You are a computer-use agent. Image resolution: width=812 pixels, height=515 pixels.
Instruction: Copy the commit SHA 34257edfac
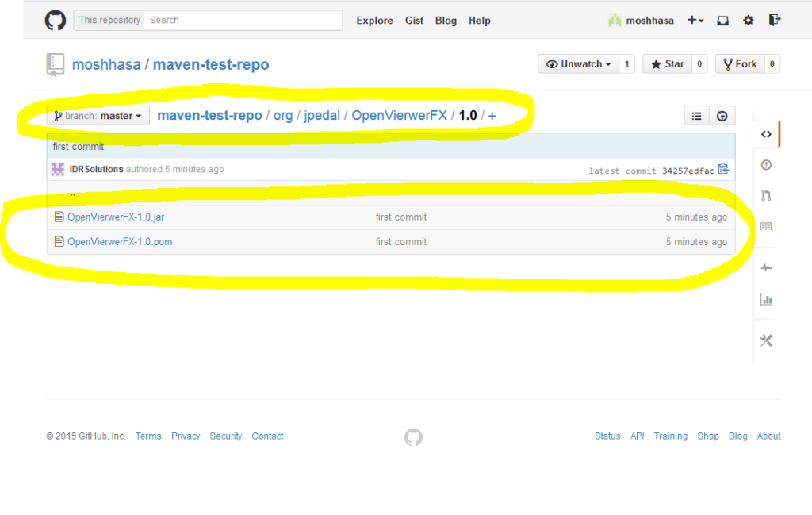coord(722,168)
